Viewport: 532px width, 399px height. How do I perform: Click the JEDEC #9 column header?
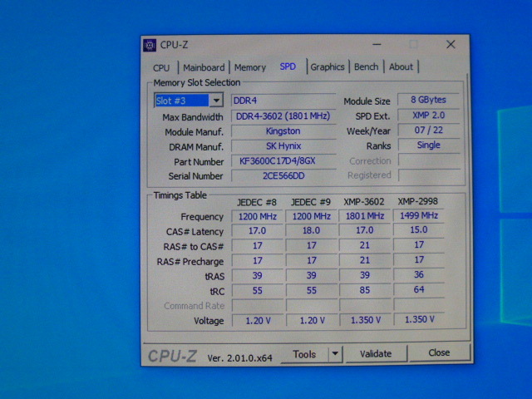tap(310, 202)
